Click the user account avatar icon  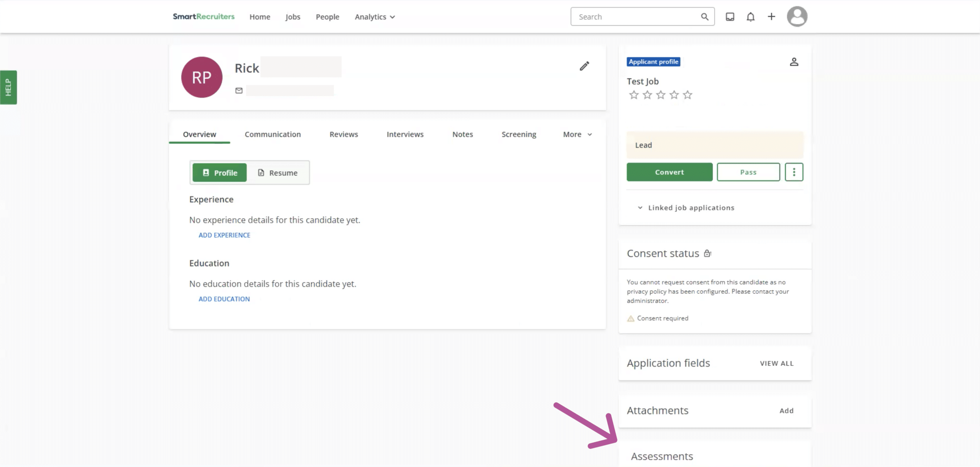tap(797, 17)
